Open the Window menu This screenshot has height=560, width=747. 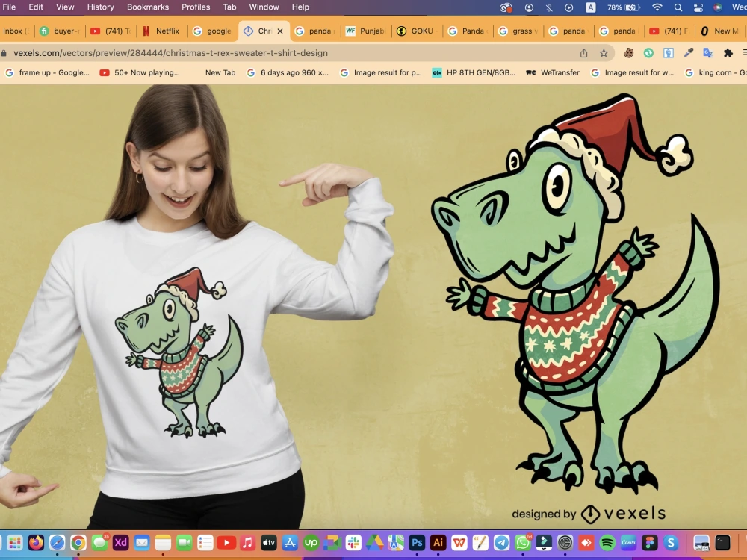(x=264, y=7)
